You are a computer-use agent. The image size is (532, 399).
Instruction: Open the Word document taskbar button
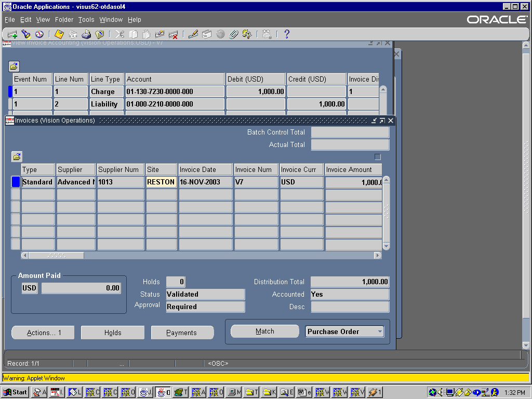pos(304,392)
